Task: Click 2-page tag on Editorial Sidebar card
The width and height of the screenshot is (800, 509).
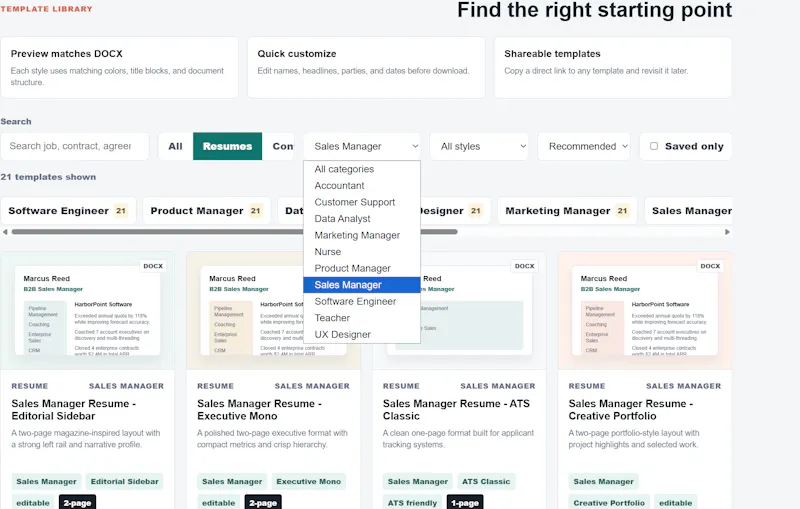Action: pos(78,502)
